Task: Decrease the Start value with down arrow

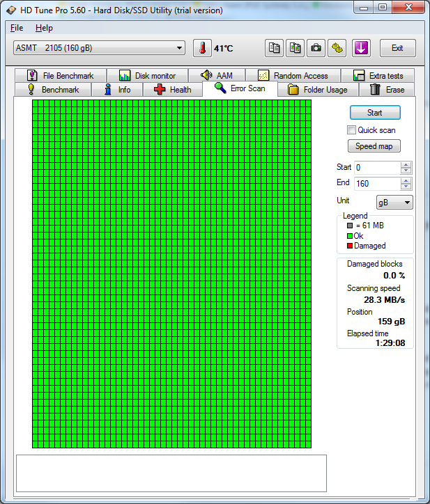Action: coord(406,171)
